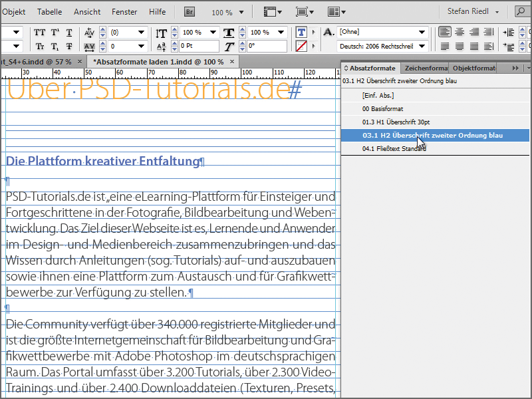Align text center

click(x=460, y=32)
